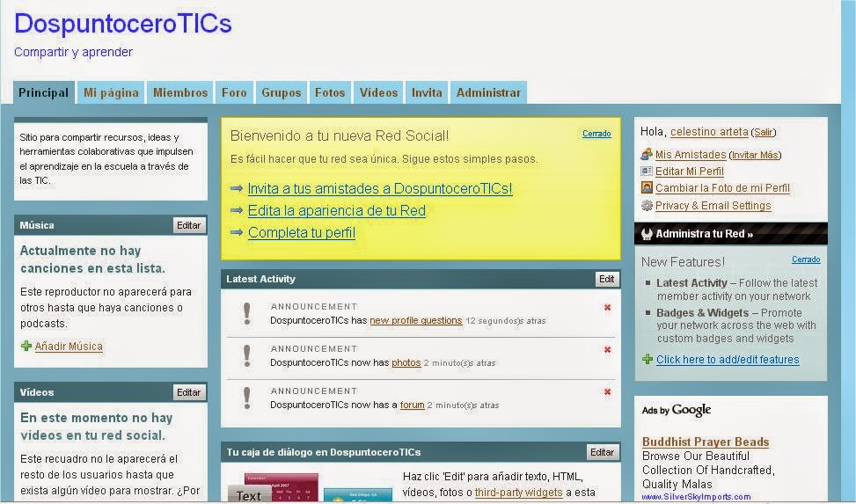Image resolution: width=856 pixels, height=504 pixels.
Task: Open Cambiar la Foto de mi Perfil link
Action: [x=722, y=188]
